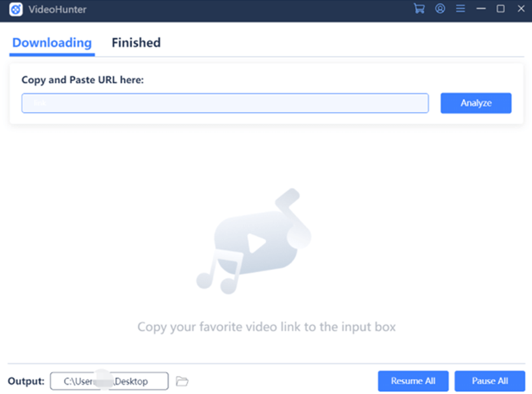Focus the URL paste input field

(225, 103)
